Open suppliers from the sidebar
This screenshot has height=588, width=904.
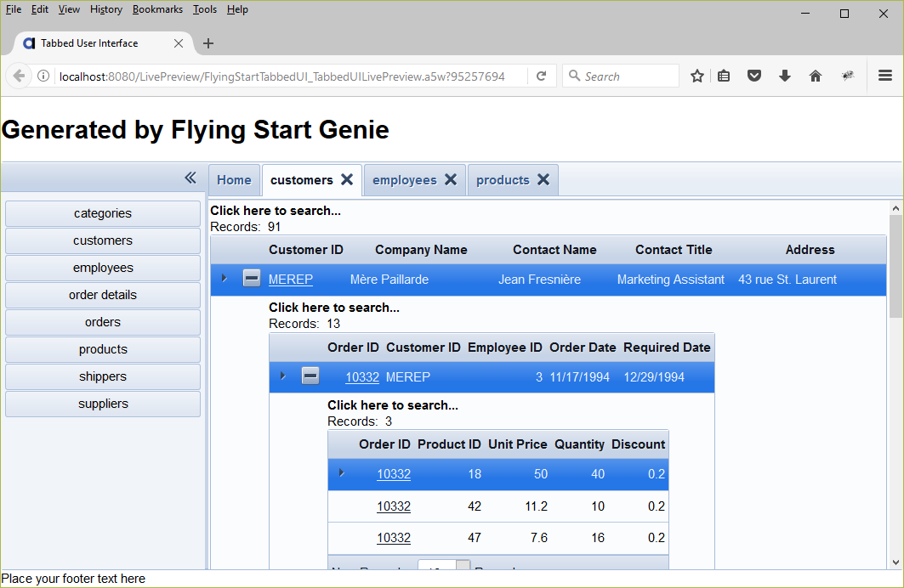click(x=103, y=404)
